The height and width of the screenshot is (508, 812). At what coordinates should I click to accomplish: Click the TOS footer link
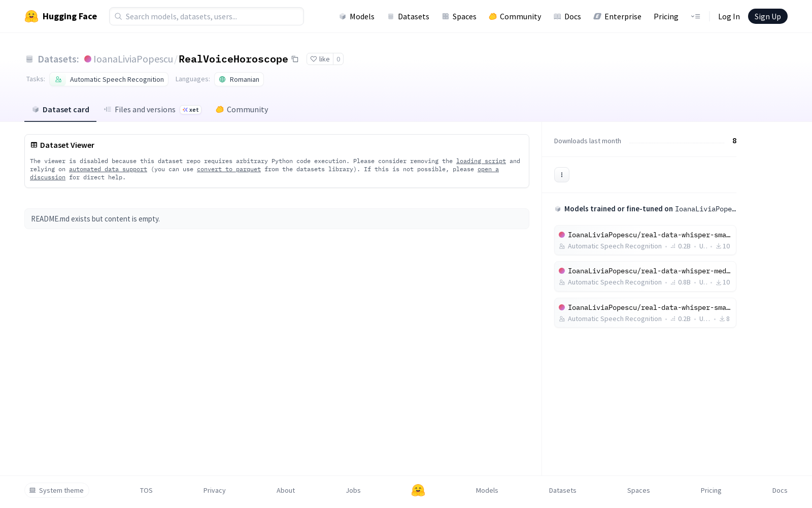[x=146, y=490]
